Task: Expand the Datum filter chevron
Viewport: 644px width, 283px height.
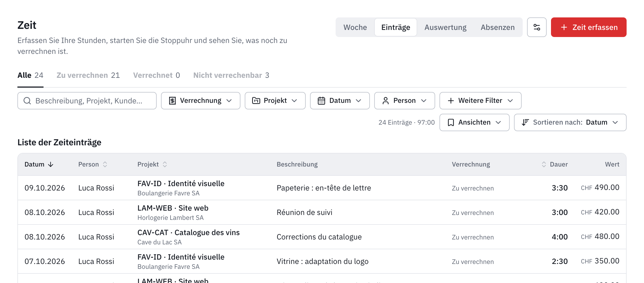Action: coord(358,101)
